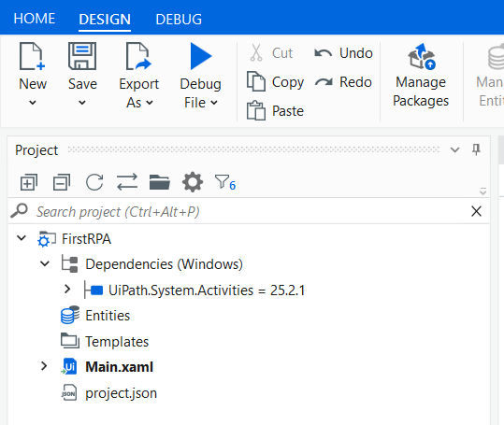
Task: Select Dependencies (Windows) text
Action: pyautogui.click(x=164, y=264)
